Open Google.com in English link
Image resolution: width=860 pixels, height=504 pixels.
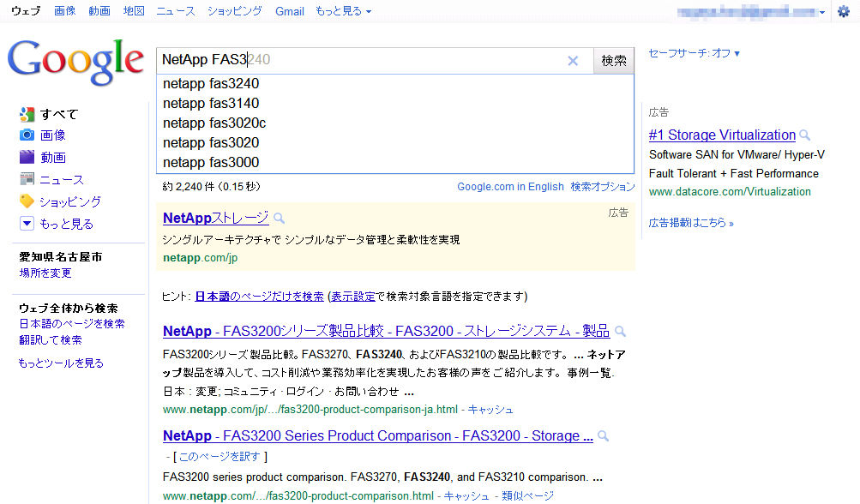coord(510,187)
